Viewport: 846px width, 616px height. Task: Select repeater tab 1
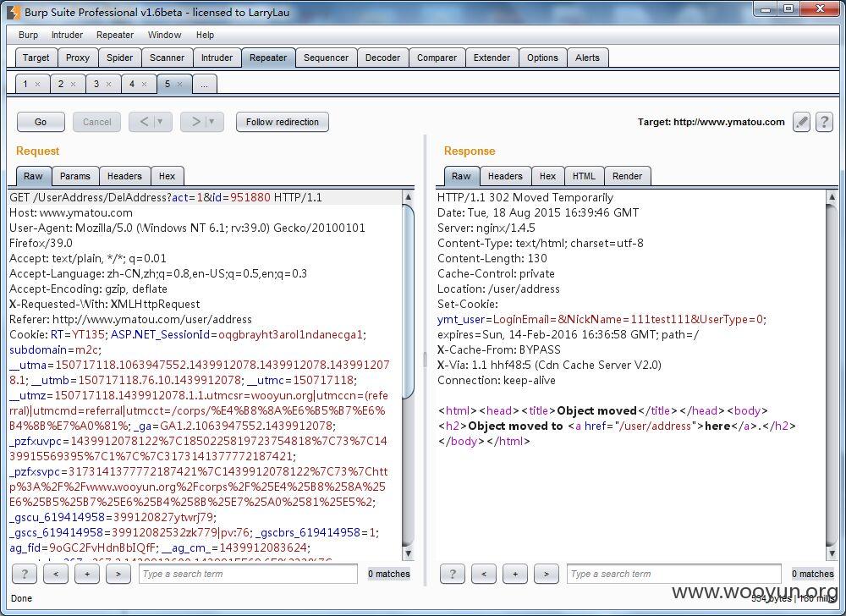tap(25, 84)
